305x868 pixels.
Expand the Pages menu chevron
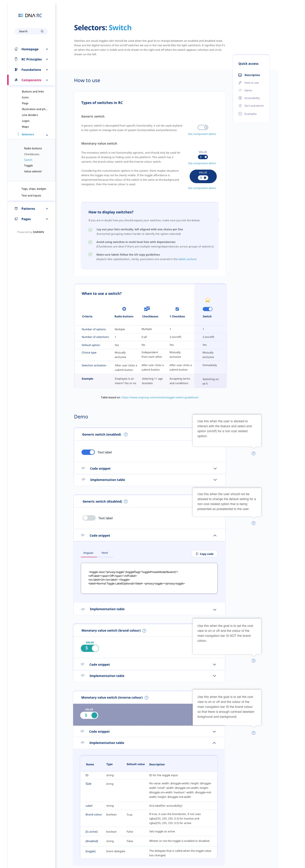pyautogui.click(x=47, y=219)
